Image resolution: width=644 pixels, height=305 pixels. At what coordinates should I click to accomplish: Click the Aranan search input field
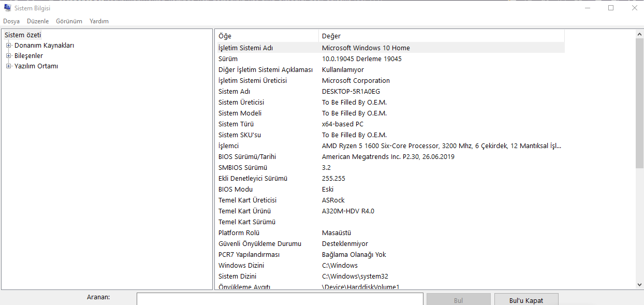coord(280,299)
